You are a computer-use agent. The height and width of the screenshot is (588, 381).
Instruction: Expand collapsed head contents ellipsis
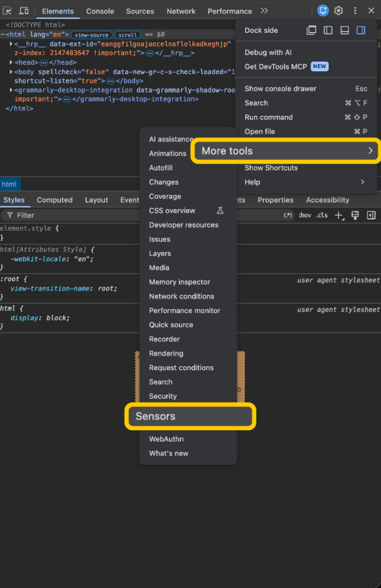(x=44, y=63)
